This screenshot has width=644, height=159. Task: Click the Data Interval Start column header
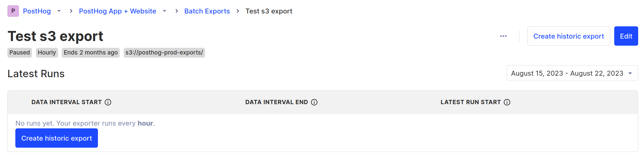[66, 102]
